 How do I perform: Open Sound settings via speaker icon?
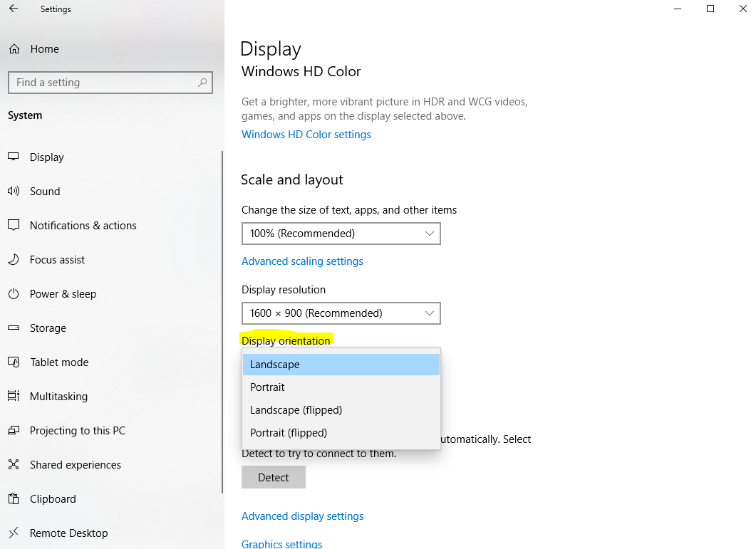(14, 191)
